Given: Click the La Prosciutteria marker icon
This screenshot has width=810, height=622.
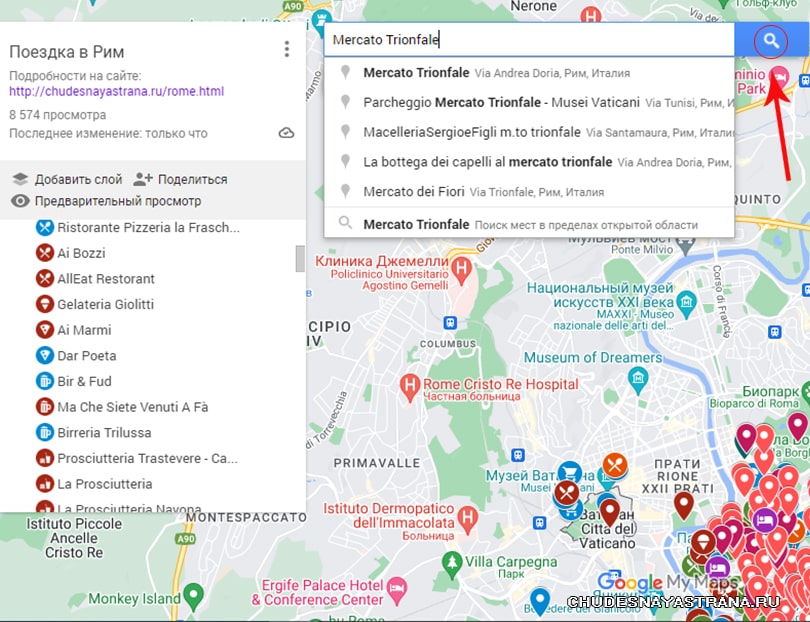Looking at the screenshot, I should pos(45,484).
